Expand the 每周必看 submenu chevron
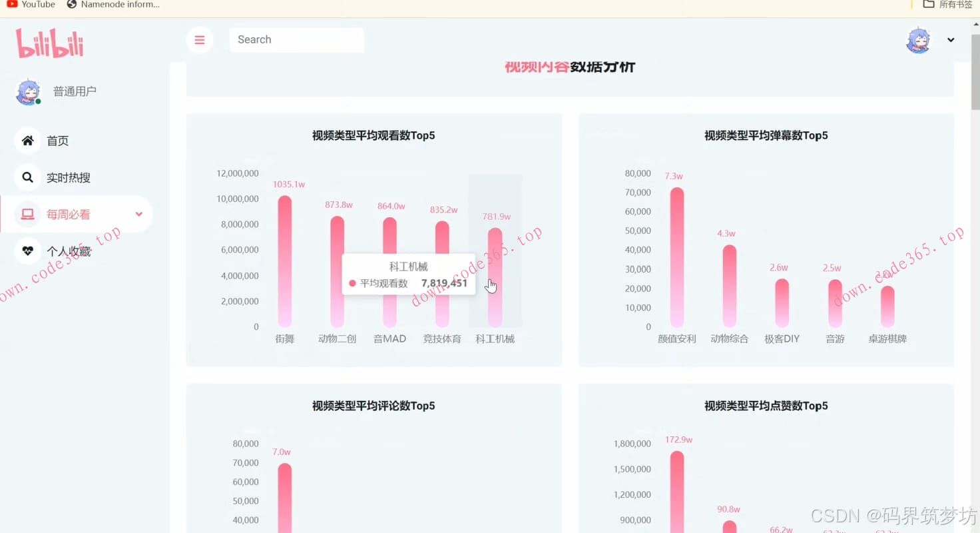Viewport: 980px width, 533px height. point(139,215)
